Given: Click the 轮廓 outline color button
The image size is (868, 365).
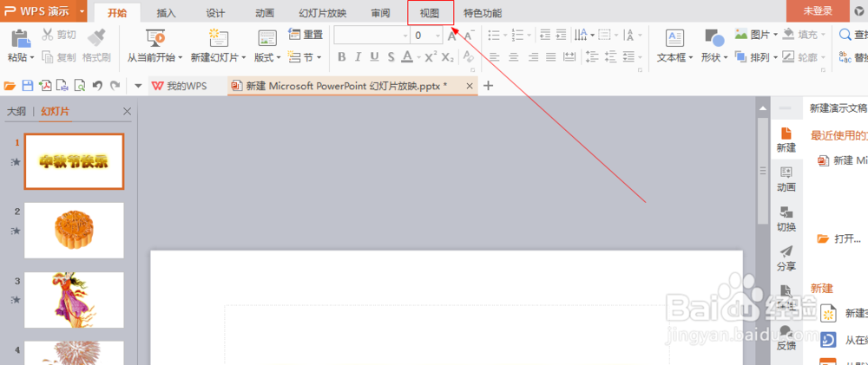Looking at the screenshot, I should point(804,57).
